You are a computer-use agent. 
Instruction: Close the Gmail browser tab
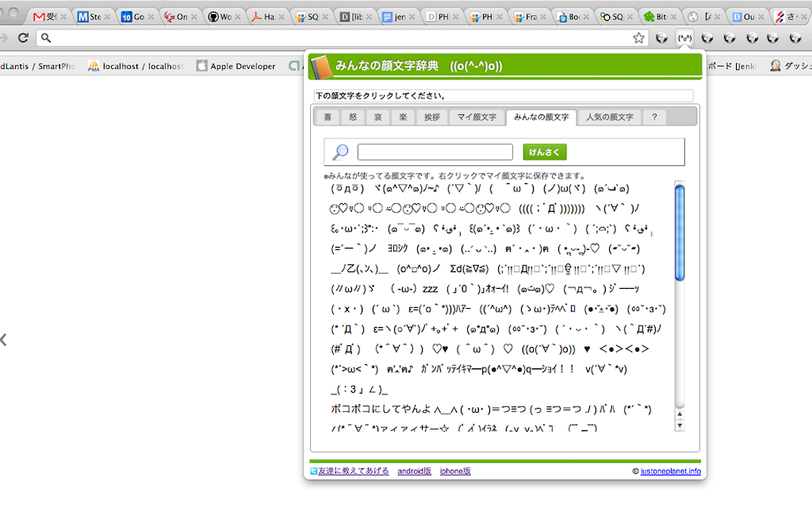tap(63, 17)
